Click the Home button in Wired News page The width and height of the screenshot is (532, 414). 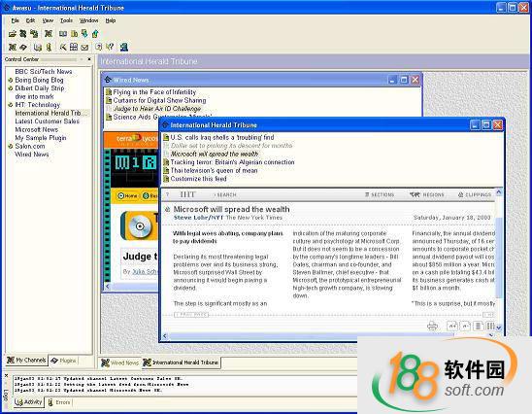127,196
